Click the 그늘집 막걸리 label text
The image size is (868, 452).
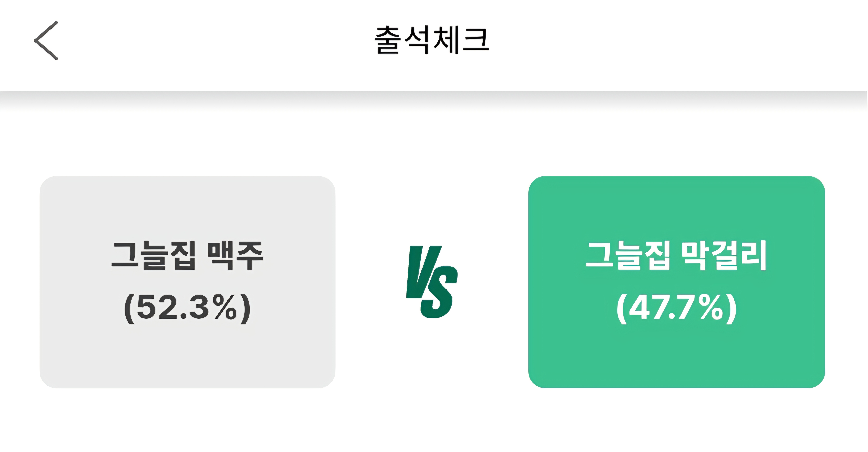click(x=676, y=255)
